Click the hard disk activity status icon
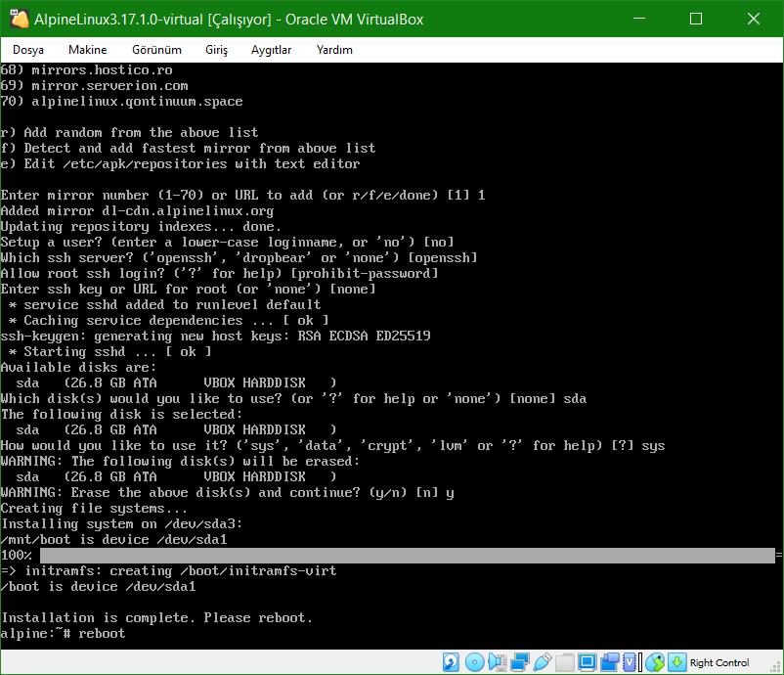The width and height of the screenshot is (784, 675). click(x=451, y=662)
